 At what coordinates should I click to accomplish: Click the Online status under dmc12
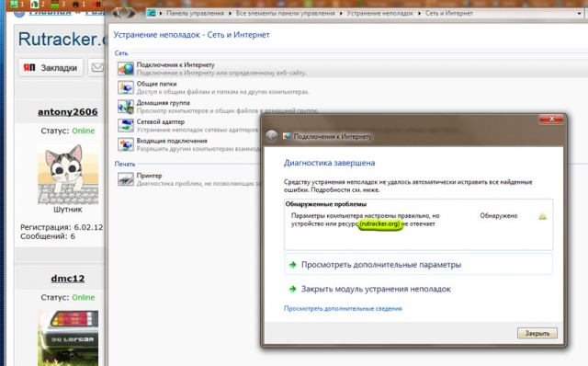84,297
